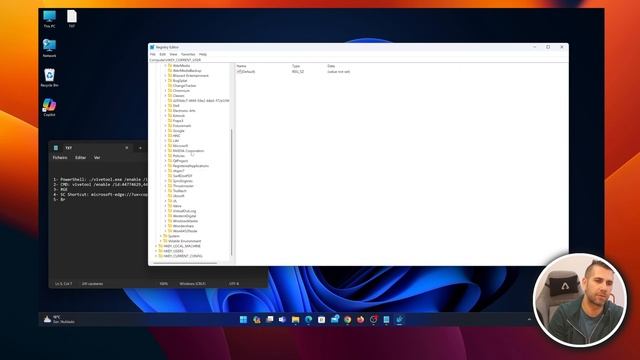The image size is (640, 360).
Task: Launch Google Chrome from the taskbar
Action: [347, 320]
